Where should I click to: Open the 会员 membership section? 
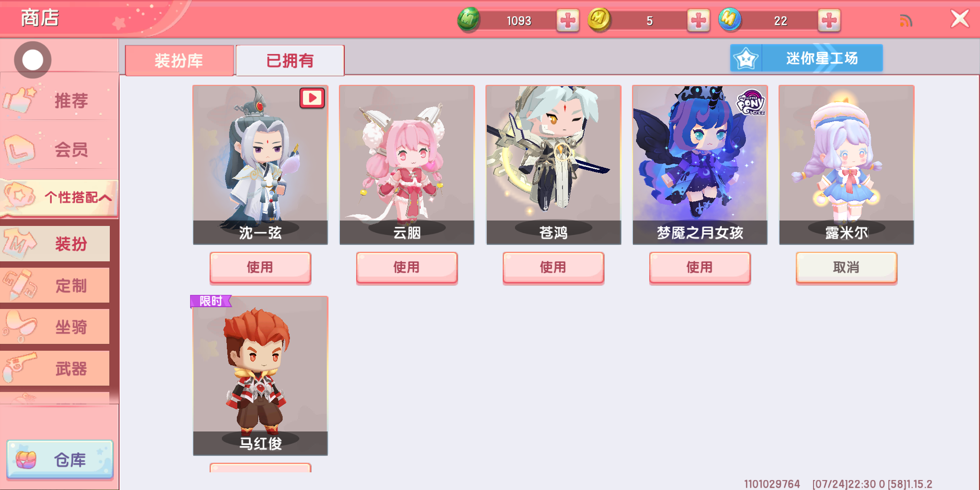point(59,149)
